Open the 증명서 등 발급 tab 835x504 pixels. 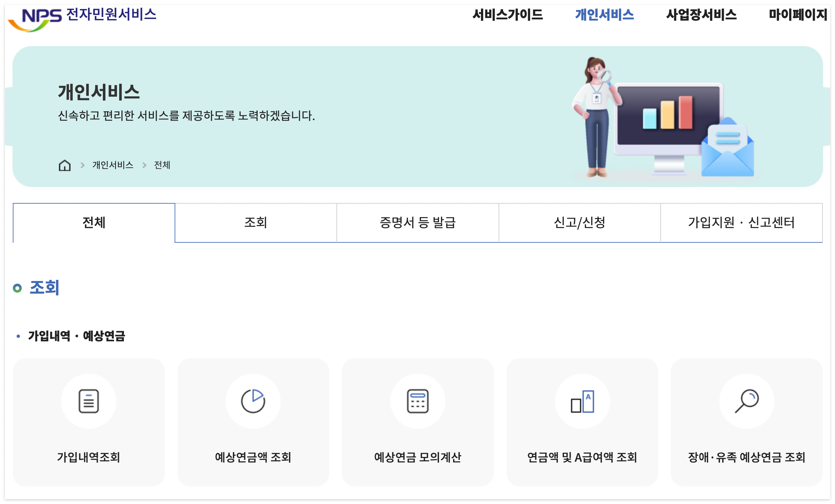[x=417, y=223]
